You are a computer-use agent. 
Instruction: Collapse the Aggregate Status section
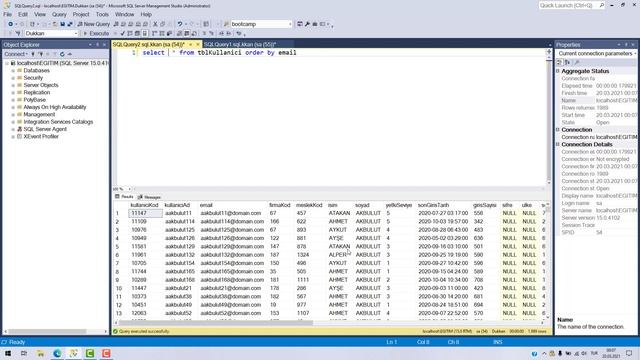pos(558,71)
